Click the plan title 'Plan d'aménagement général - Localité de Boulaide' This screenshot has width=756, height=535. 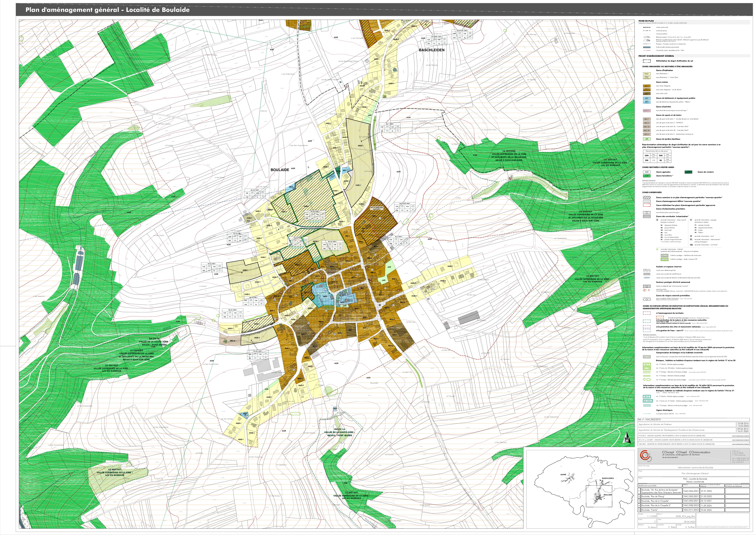click(107, 10)
